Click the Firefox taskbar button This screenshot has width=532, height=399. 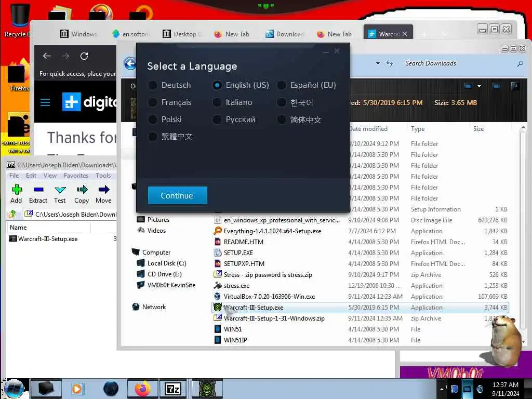[x=142, y=389]
